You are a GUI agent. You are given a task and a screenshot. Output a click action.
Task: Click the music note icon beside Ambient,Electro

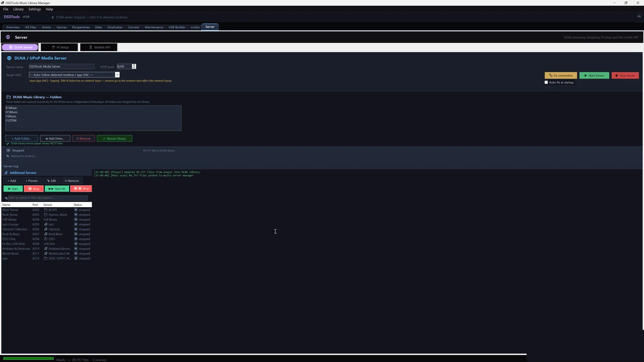pos(45,249)
